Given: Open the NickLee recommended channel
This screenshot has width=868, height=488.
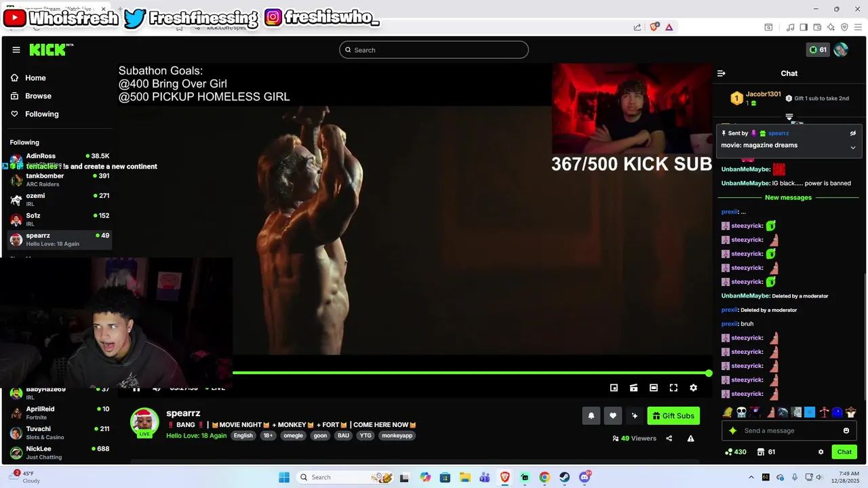Looking at the screenshot, I should coord(60,452).
